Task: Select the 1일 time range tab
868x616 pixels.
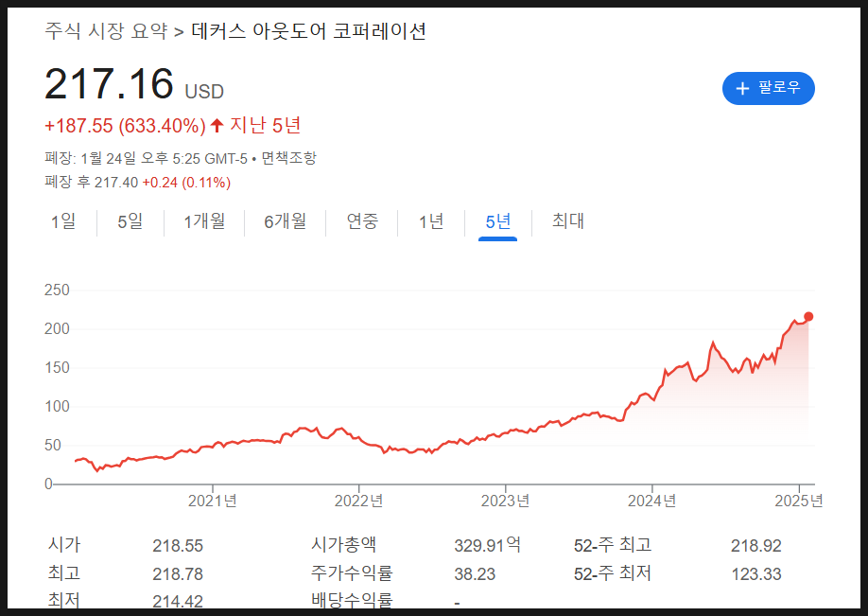Action: tap(63, 221)
